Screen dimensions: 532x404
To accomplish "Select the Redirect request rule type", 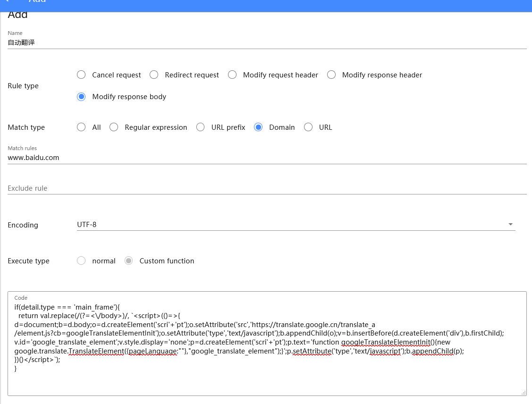I will click(154, 75).
